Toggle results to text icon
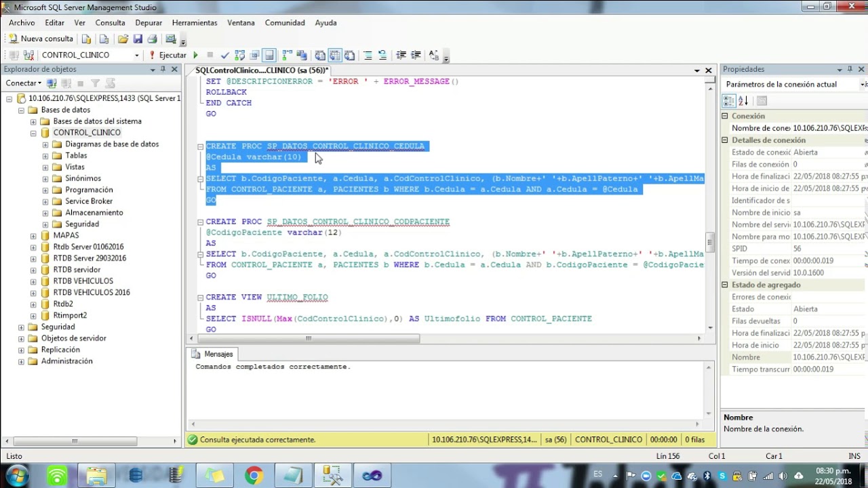Image resolution: width=868 pixels, height=488 pixels. [320, 55]
